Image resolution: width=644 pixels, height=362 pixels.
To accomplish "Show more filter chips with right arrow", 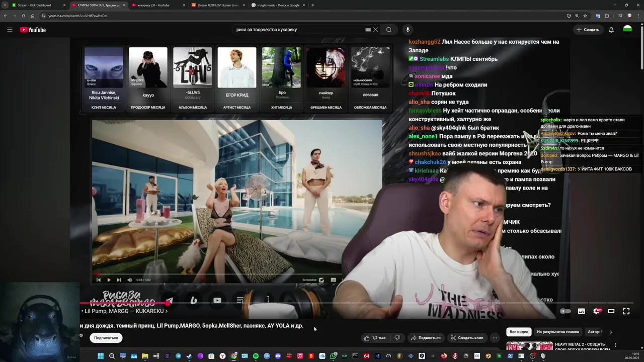I will [611, 332].
